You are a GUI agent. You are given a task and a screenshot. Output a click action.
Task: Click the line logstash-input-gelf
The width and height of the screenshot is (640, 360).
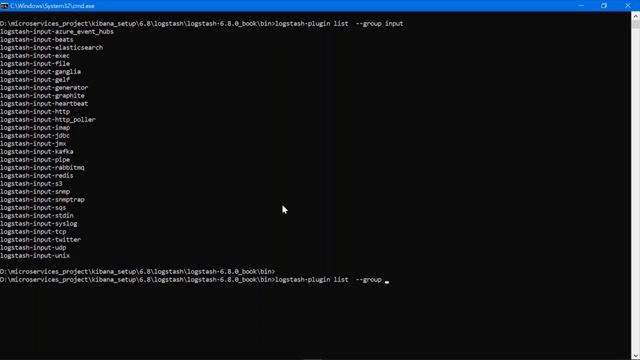tap(35, 80)
